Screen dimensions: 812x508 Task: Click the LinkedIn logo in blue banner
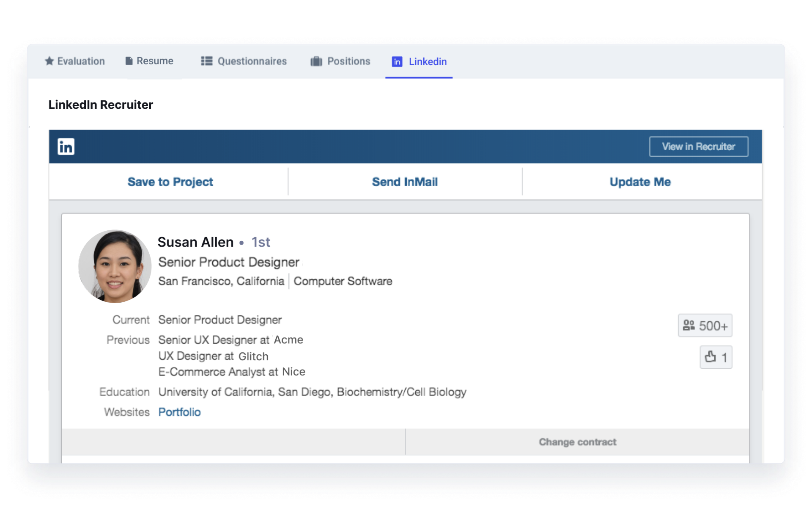tap(66, 146)
